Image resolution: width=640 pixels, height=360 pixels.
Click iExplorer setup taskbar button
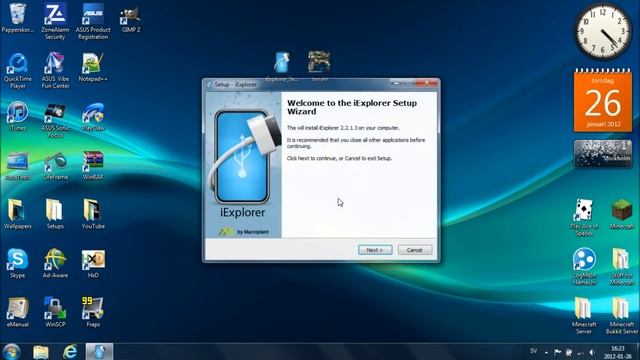(99, 351)
